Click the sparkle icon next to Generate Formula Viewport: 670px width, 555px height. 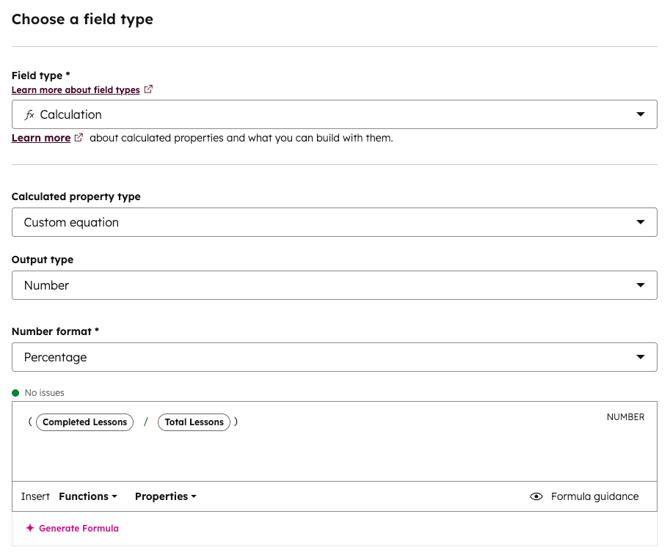point(30,528)
